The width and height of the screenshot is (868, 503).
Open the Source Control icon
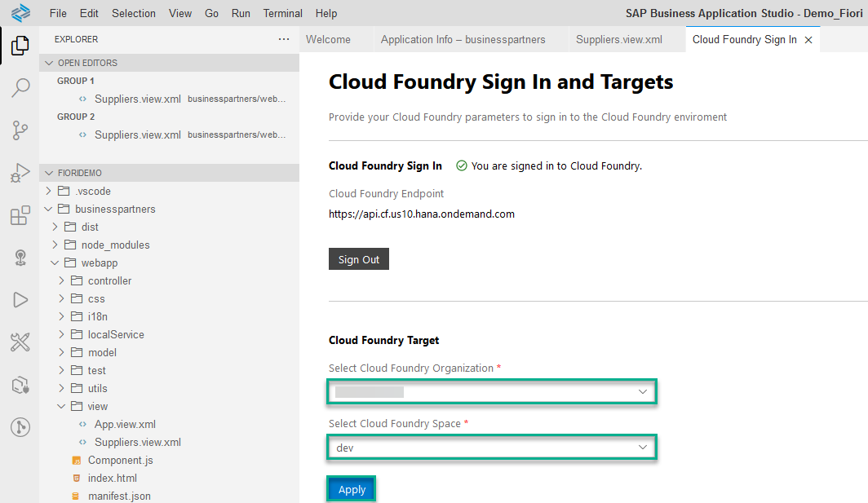[x=20, y=130]
